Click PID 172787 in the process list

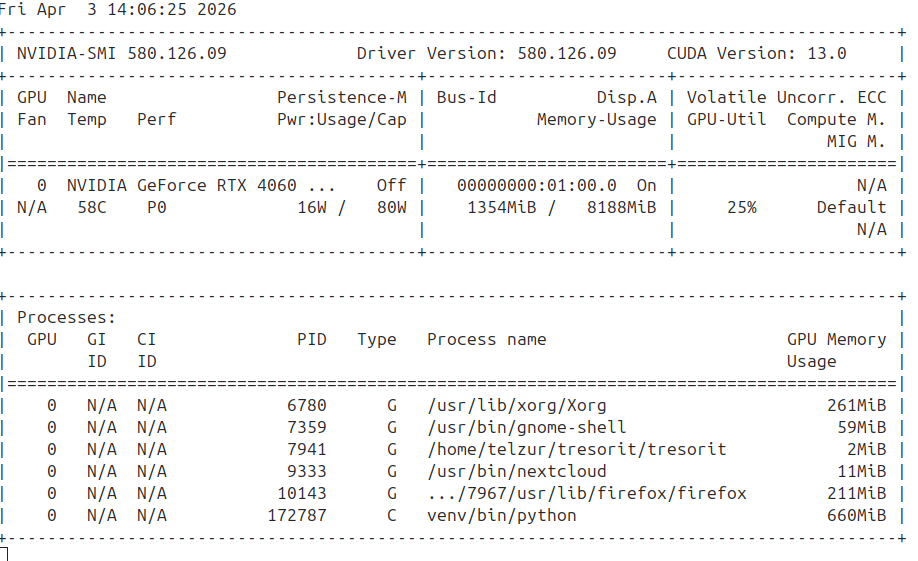[297, 515]
